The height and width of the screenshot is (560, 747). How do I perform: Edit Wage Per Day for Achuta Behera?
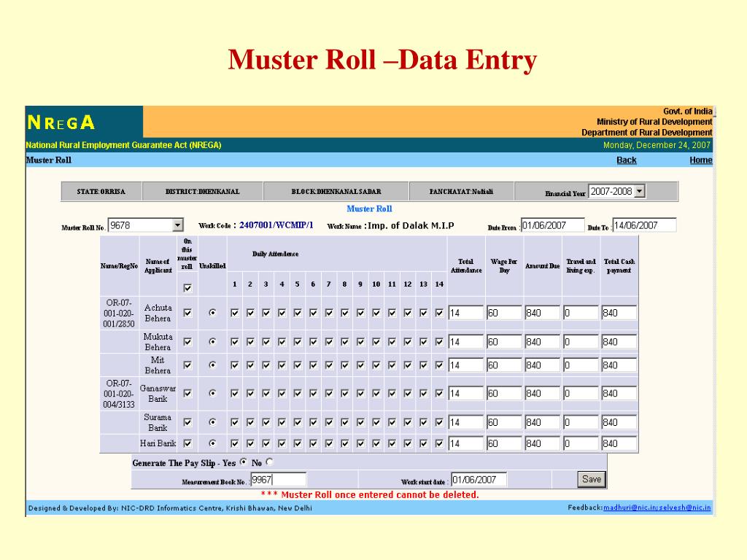pos(504,313)
